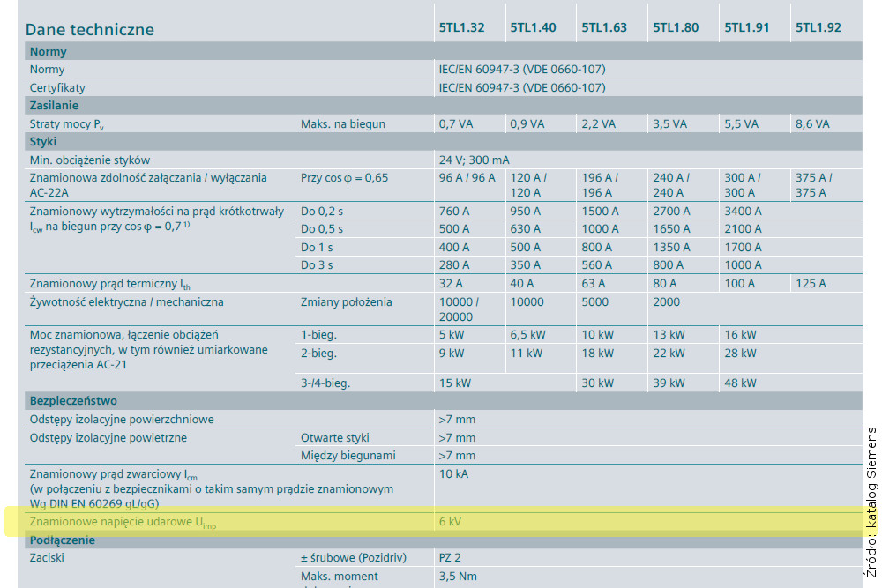This screenshot has width=882, height=588.
Task: Select the 5TL1.32 column header
Action: click(461, 27)
